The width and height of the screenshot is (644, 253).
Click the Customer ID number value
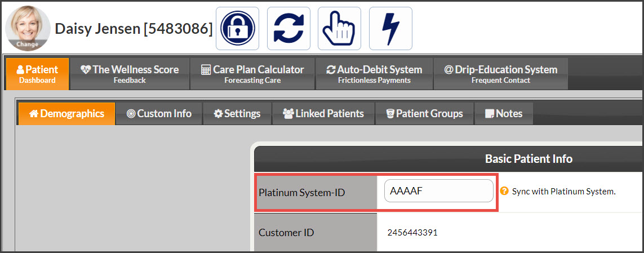(x=412, y=233)
